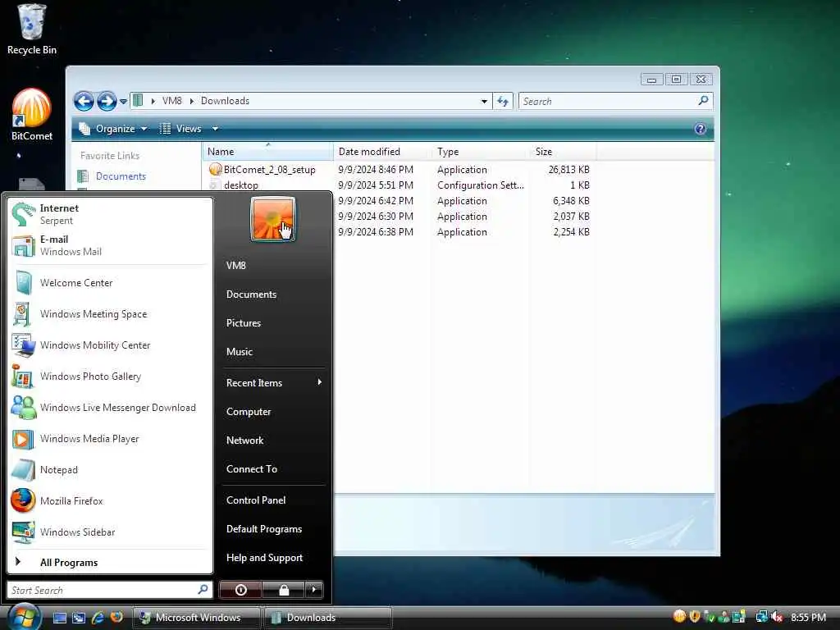The width and height of the screenshot is (840, 630).
Task: Click the Start Search input field
Action: [109, 590]
